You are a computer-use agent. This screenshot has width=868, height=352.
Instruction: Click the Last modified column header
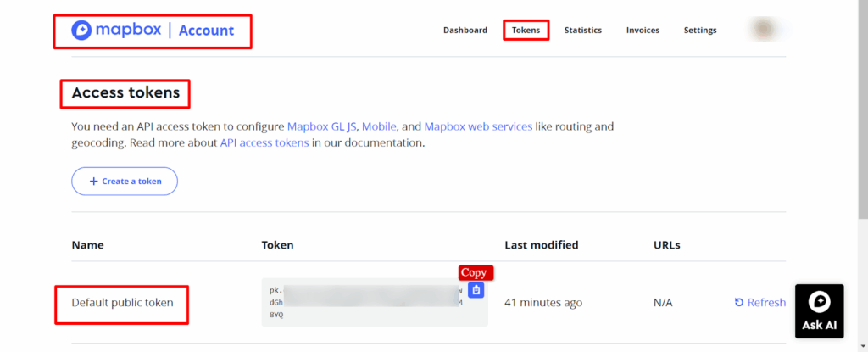[x=541, y=245]
